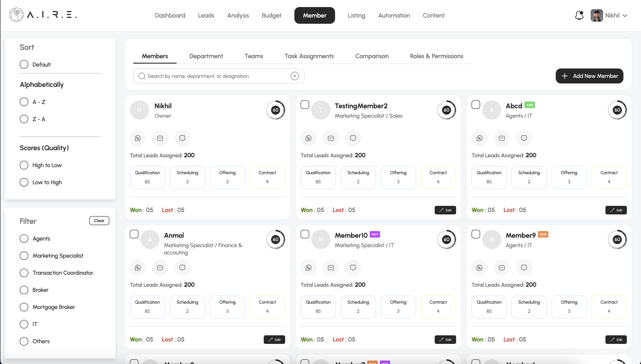
Task: Click Nikhil's profile avatar in header
Action: point(596,15)
